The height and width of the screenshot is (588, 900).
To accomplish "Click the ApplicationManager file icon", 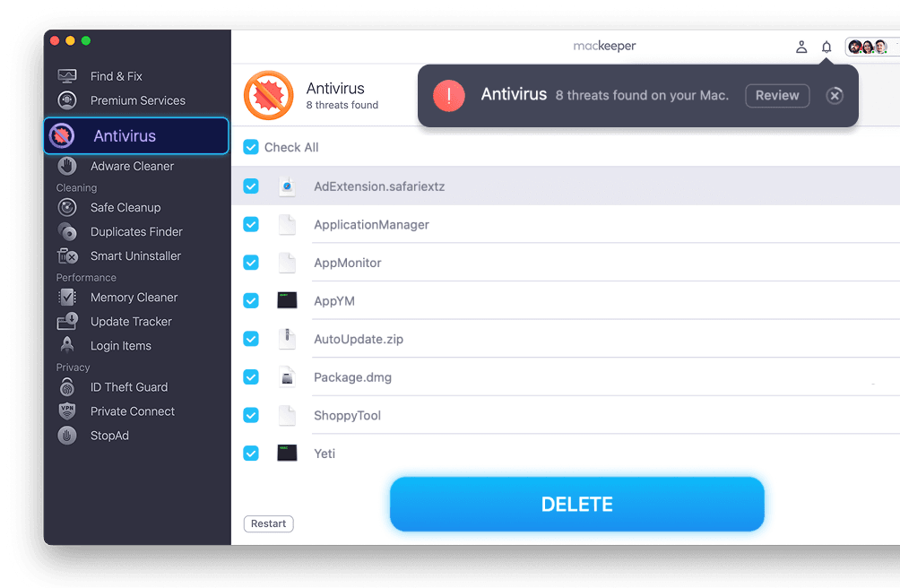I will coord(287,224).
